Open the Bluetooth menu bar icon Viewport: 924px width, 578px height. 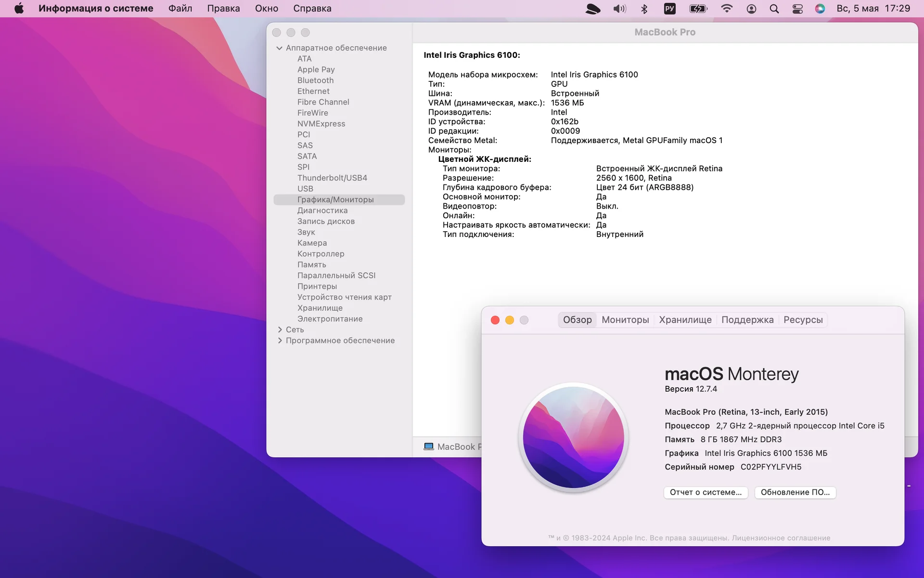[644, 9]
